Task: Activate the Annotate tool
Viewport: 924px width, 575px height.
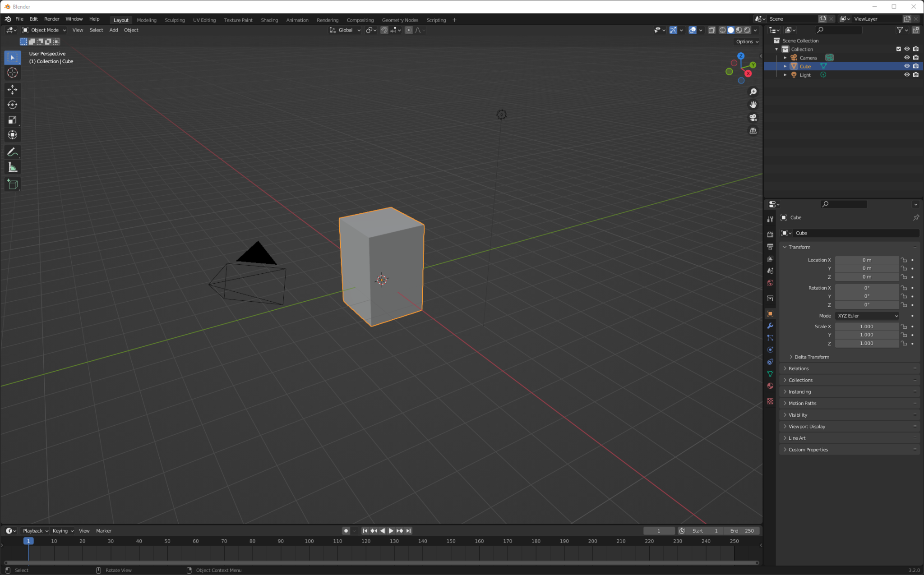Action: pos(12,152)
